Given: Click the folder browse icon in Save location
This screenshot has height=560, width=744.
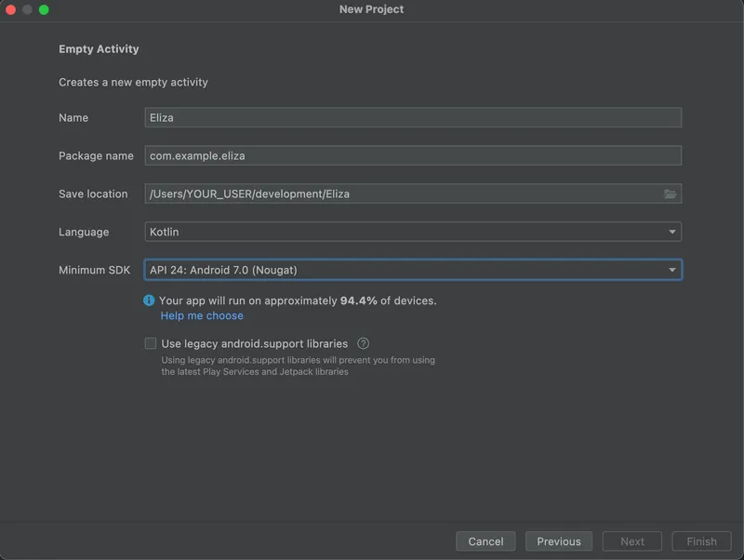Looking at the screenshot, I should coord(670,193).
